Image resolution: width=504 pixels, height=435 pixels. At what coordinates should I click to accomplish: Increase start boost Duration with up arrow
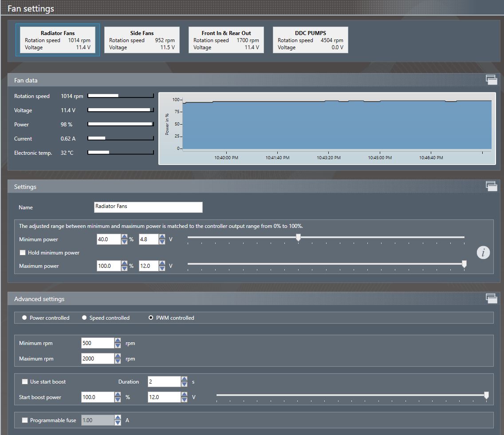[184, 379]
